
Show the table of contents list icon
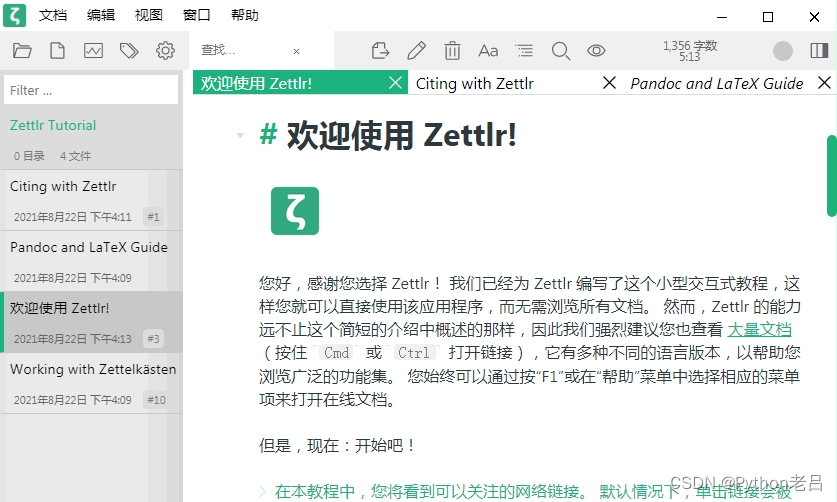524,51
